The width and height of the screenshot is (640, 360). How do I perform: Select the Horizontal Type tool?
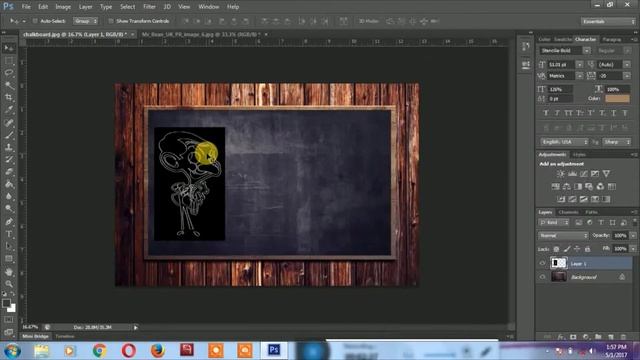click(9, 234)
